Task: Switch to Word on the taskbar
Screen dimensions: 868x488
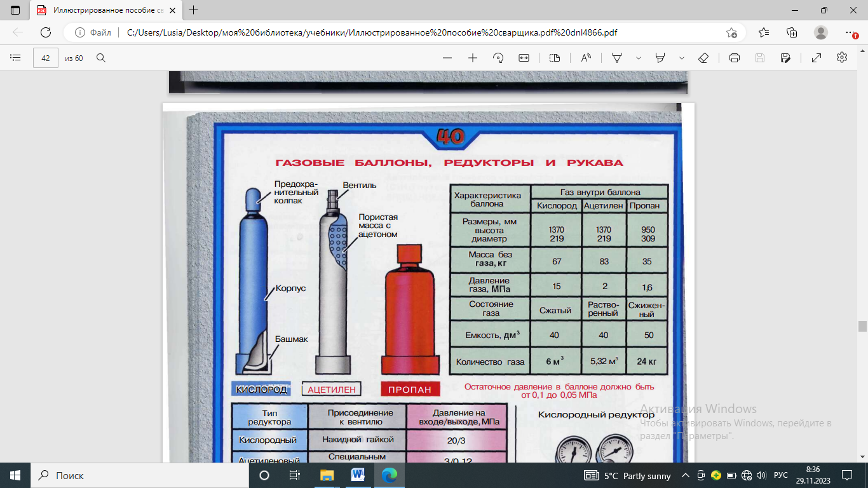Action: 358,475
